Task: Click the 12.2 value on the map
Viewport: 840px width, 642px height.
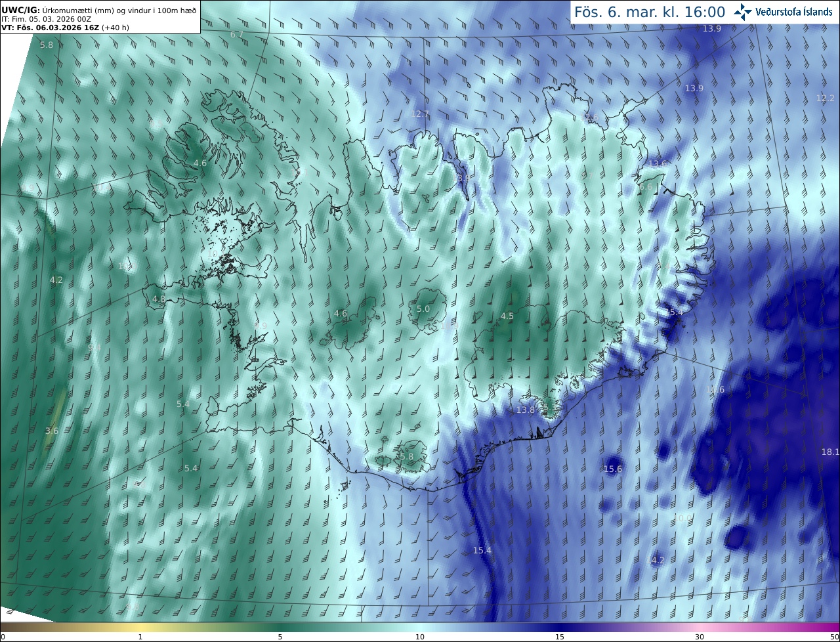Action: [825, 98]
